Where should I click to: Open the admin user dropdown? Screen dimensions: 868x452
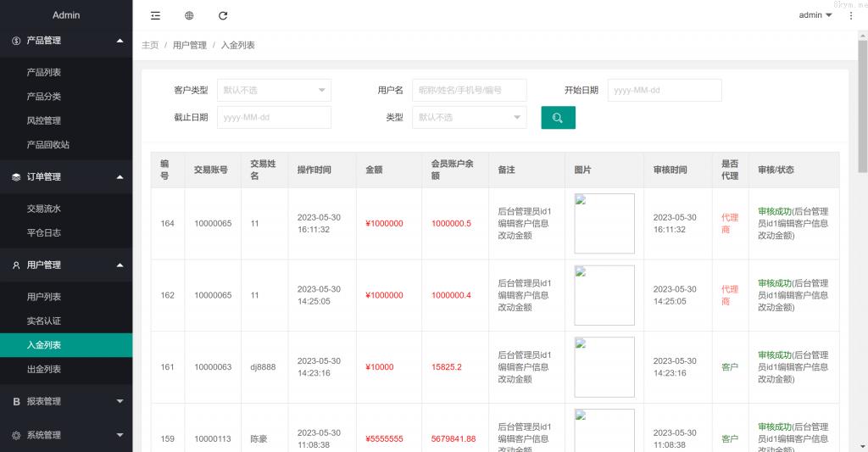[815, 15]
